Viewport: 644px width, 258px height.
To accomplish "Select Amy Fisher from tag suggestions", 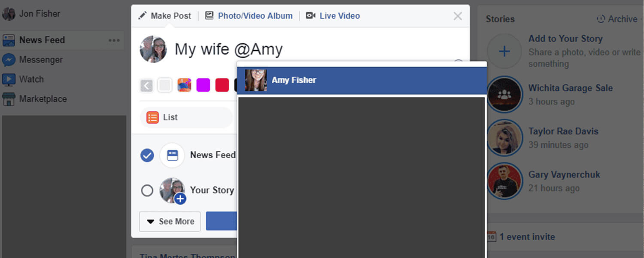I will [362, 80].
